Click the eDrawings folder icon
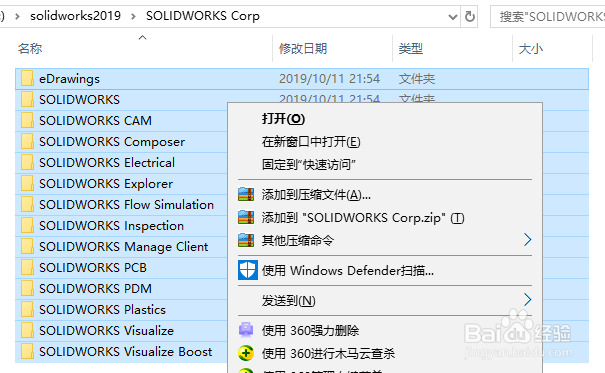 (x=27, y=79)
